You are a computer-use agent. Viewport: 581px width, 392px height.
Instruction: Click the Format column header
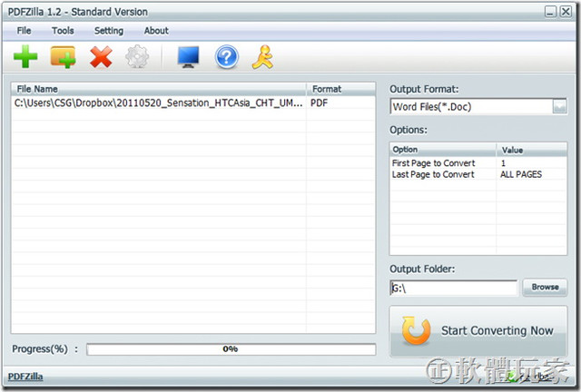click(x=340, y=89)
